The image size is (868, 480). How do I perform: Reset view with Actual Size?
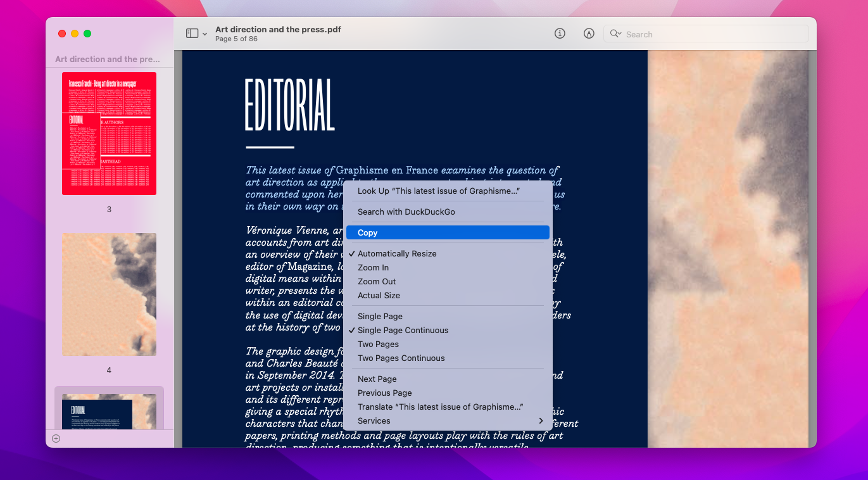tap(379, 295)
